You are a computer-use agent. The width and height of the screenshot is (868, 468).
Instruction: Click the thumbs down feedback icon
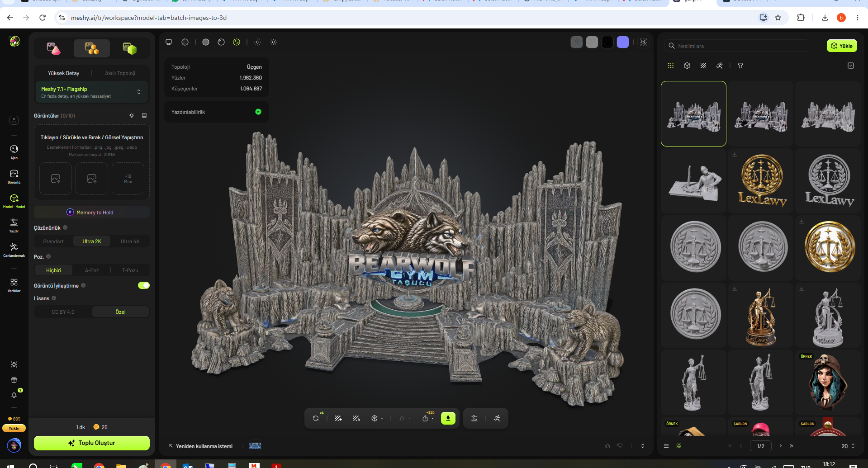(620, 446)
